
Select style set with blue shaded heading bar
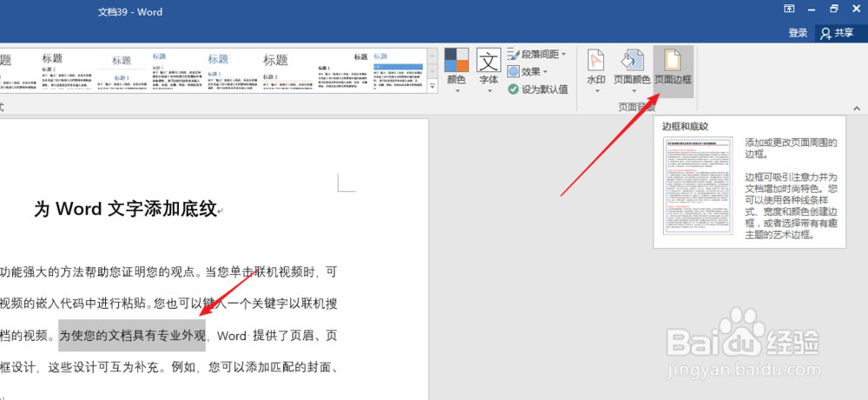[x=398, y=71]
